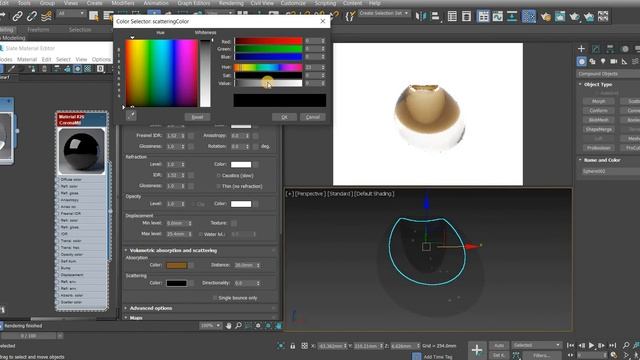Image resolution: width=640 pixels, height=360 pixels.
Task: Select the Helpers category icon
Action: 624,62
